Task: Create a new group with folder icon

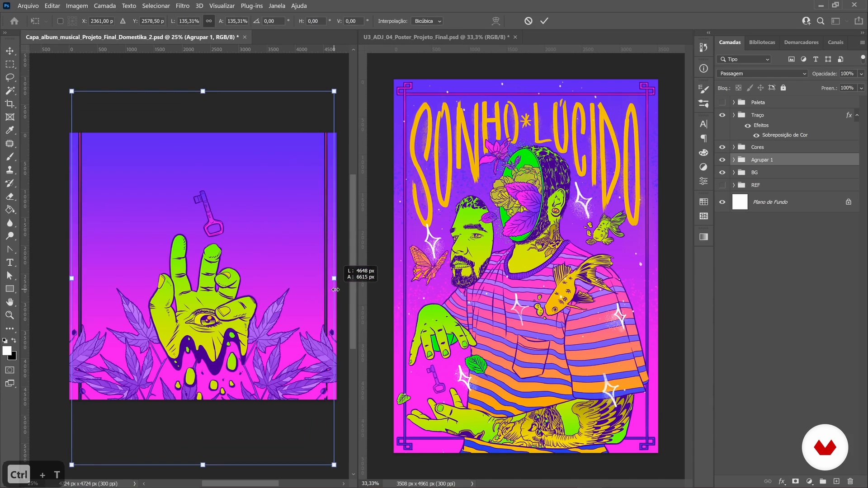Action: (x=823, y=481)
